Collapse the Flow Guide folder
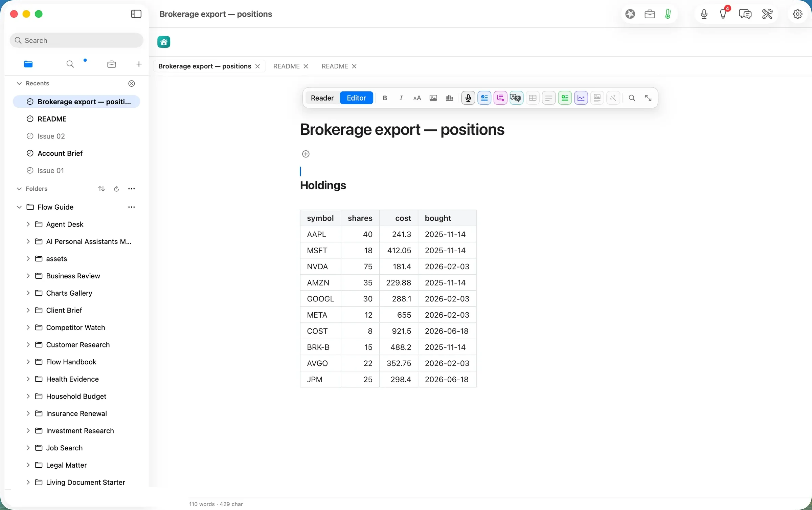This screenshot has height=510, width=812. click(19, 207)
